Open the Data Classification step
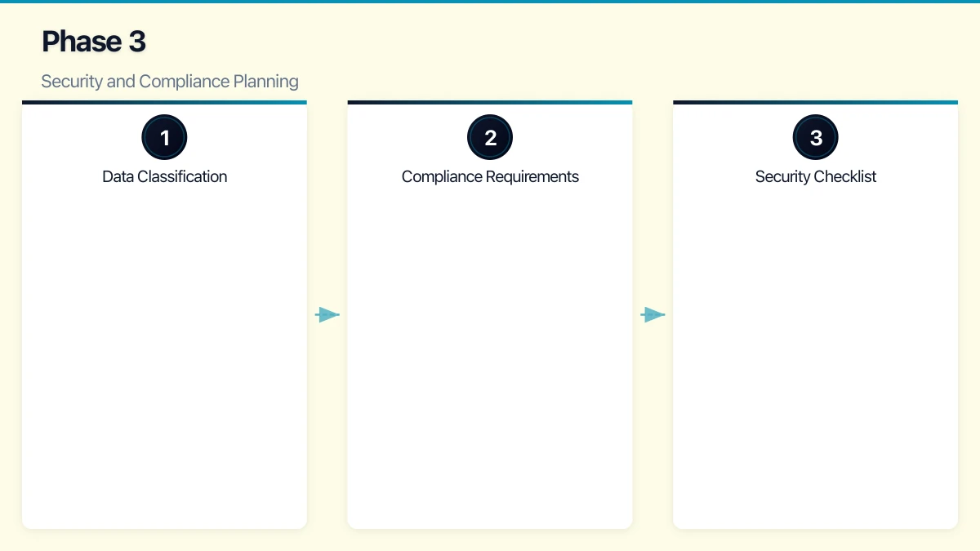The image size is (980, 551). pos(164,176)
